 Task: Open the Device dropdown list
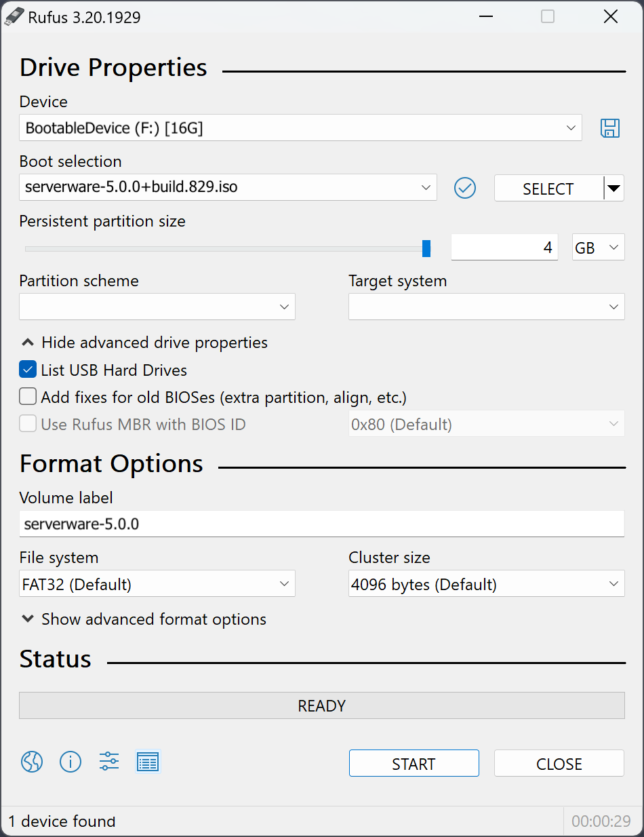click(x=300, y=128)
